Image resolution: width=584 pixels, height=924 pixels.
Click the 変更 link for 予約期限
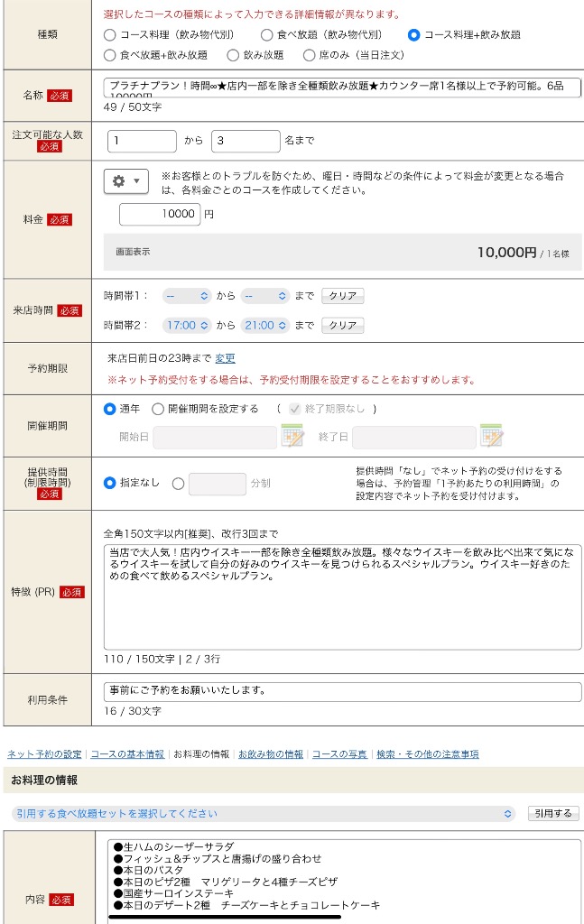click(x=225, y=358)
